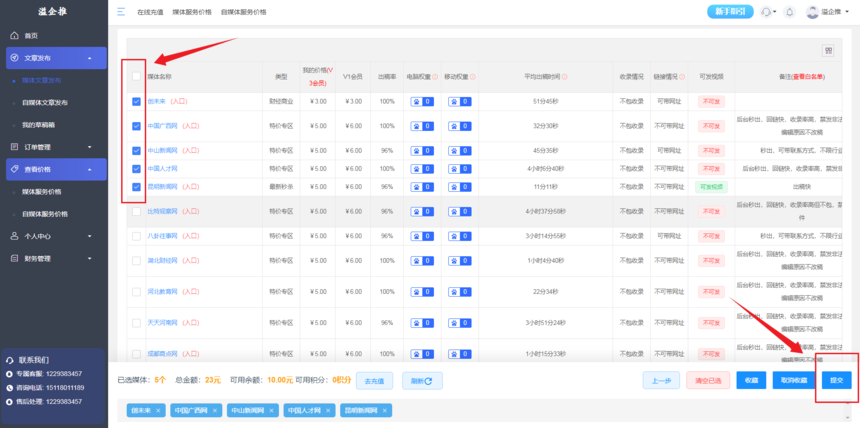
Task: Submit the selection with 提交 button
Action: point(837,380)
